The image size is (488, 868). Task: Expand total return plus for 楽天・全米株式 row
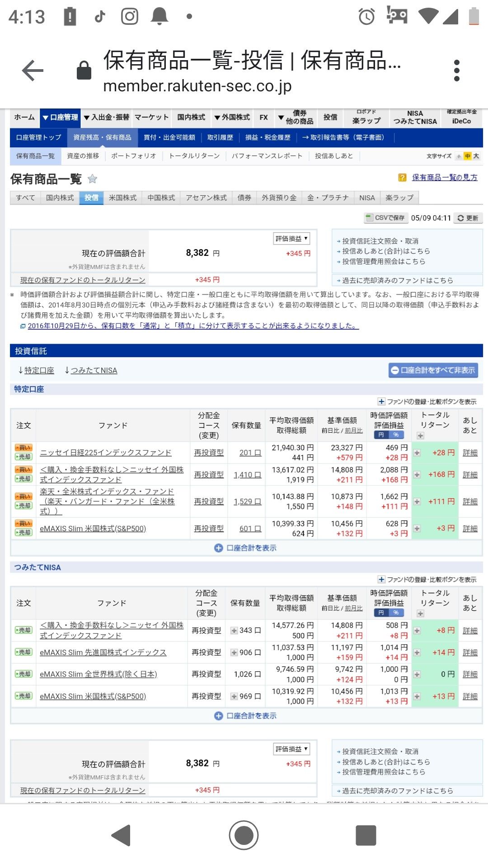pyautogui.click(x=417, y=502)
